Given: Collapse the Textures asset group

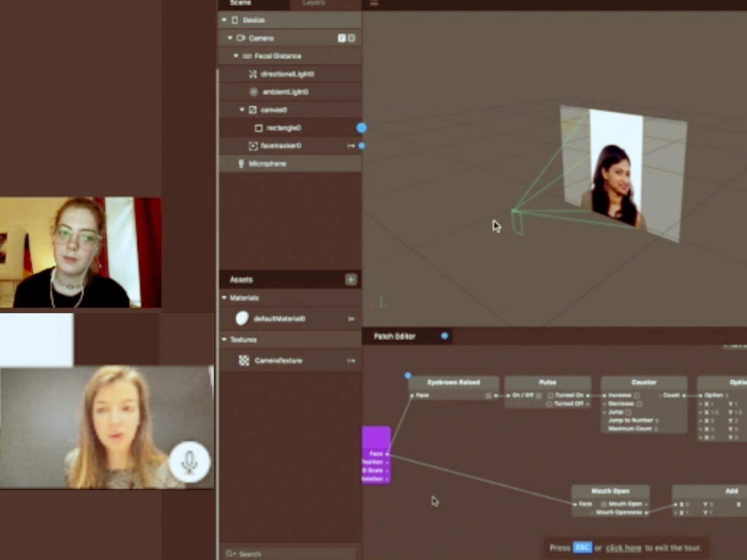Looking at the screenshot, I should [x=224, y=340].
